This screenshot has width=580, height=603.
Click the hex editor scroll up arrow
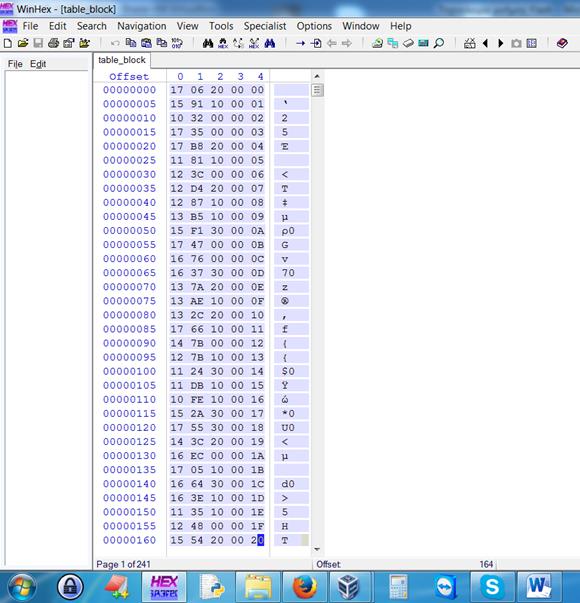[317, 76]
